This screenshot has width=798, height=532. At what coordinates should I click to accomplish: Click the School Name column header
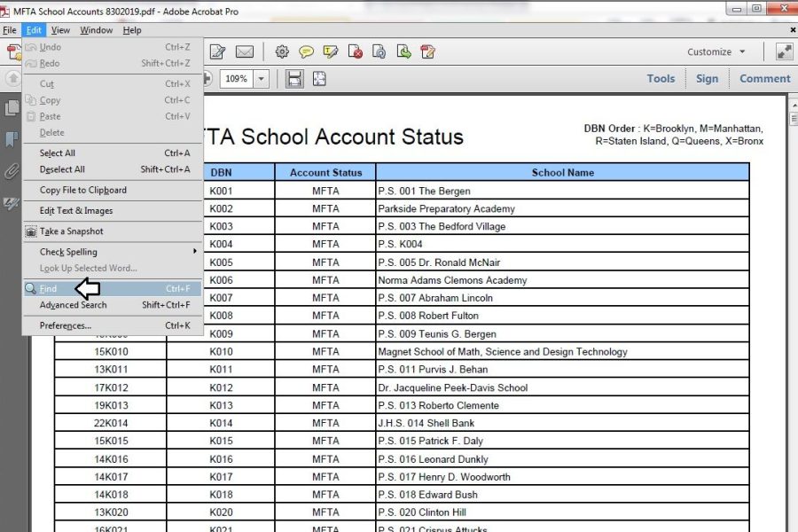coord(563,172)
